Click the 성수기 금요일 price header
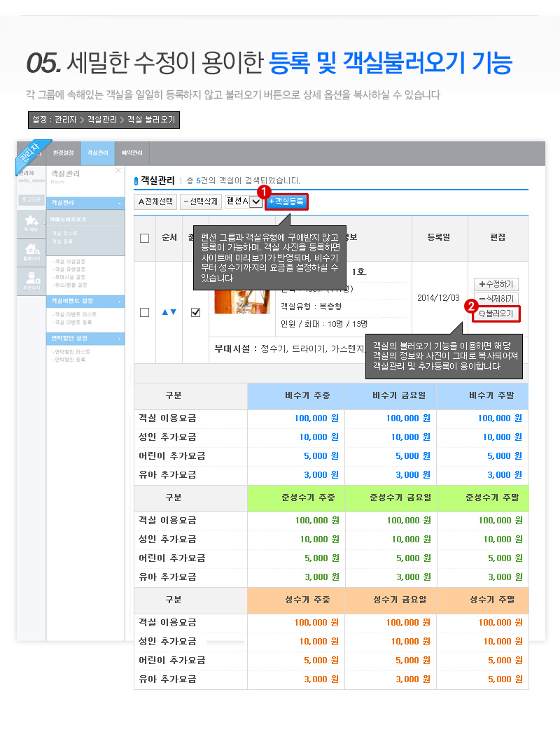Image resolution: width=560 pixels, height=748 pixels. (x=390, y=600)
